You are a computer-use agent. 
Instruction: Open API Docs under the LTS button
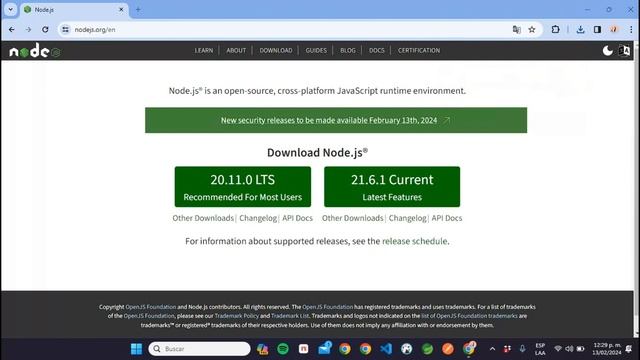(x=298, y=218)
